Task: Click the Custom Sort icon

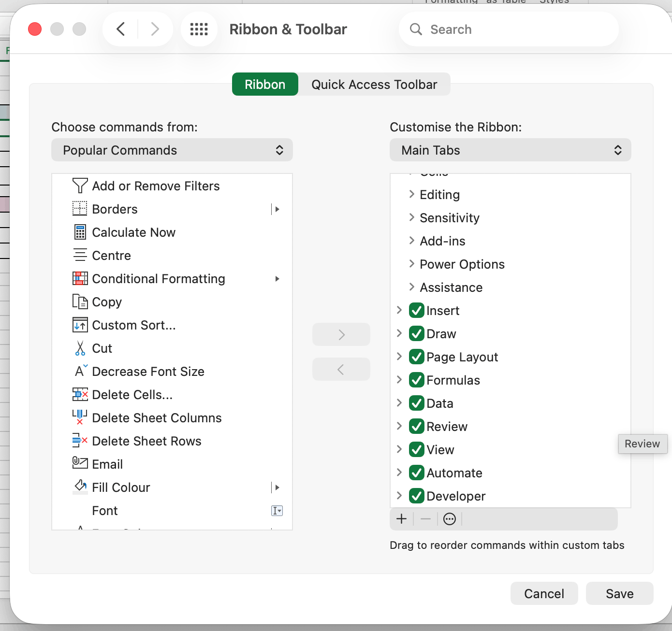Action: tap(80, 325)
